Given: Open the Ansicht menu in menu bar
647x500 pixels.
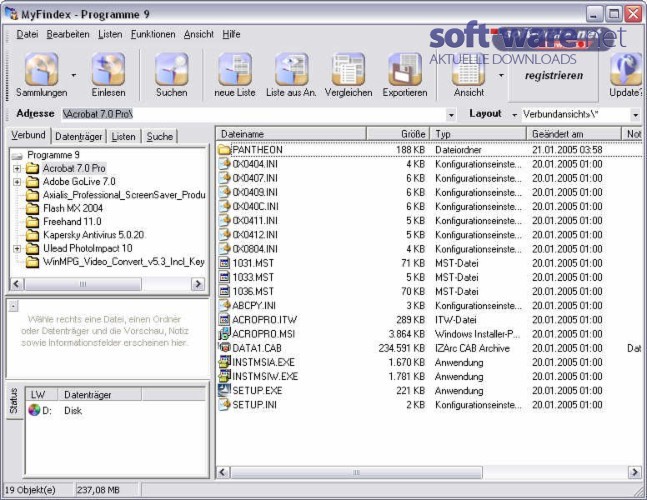Looking at the screenshot, I should pos(199,34).
